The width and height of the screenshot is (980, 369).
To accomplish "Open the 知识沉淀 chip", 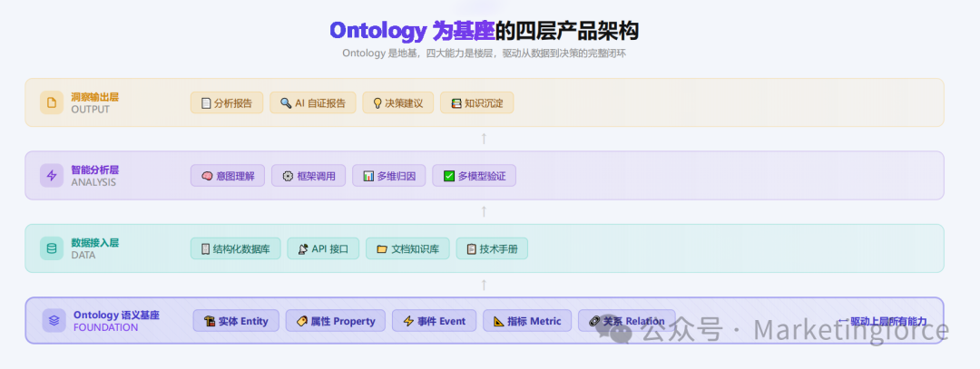I will [476, 102].
